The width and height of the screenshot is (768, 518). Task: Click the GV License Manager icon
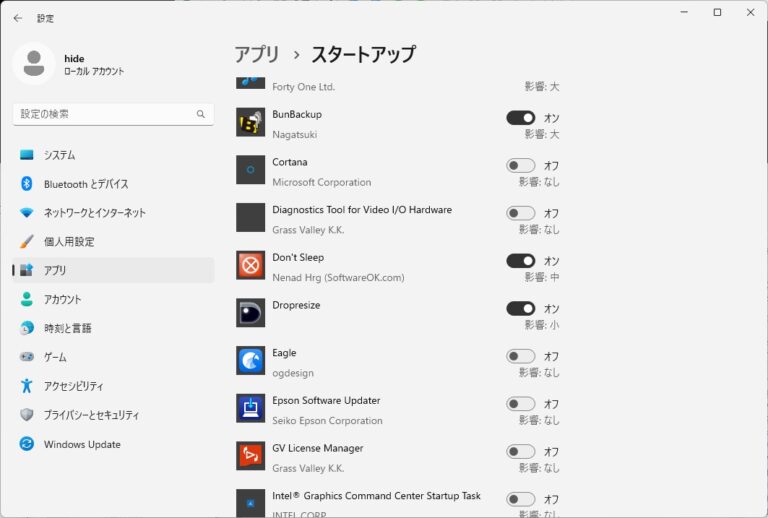pyautogui.click(x=250, y=456)
